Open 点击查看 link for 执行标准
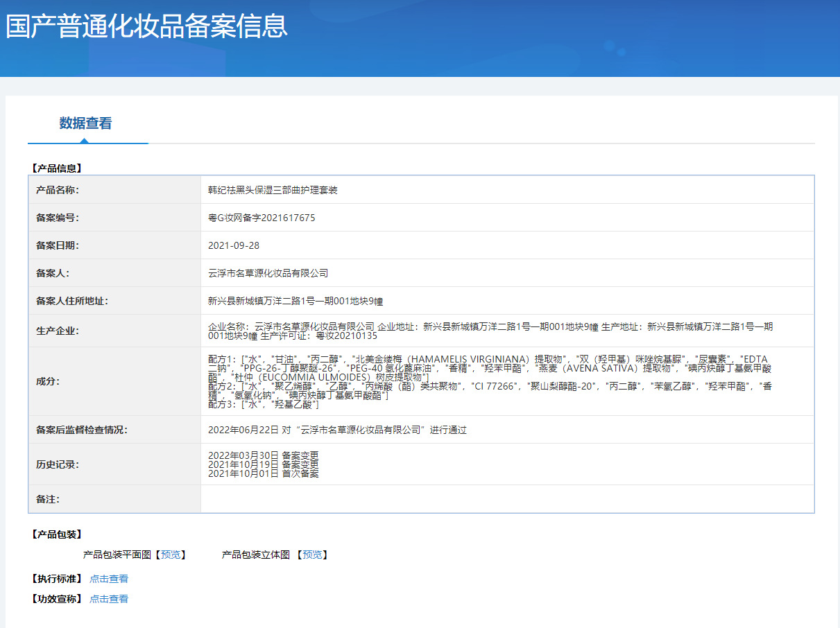The image size is (840, 628). tap(109, 579)
